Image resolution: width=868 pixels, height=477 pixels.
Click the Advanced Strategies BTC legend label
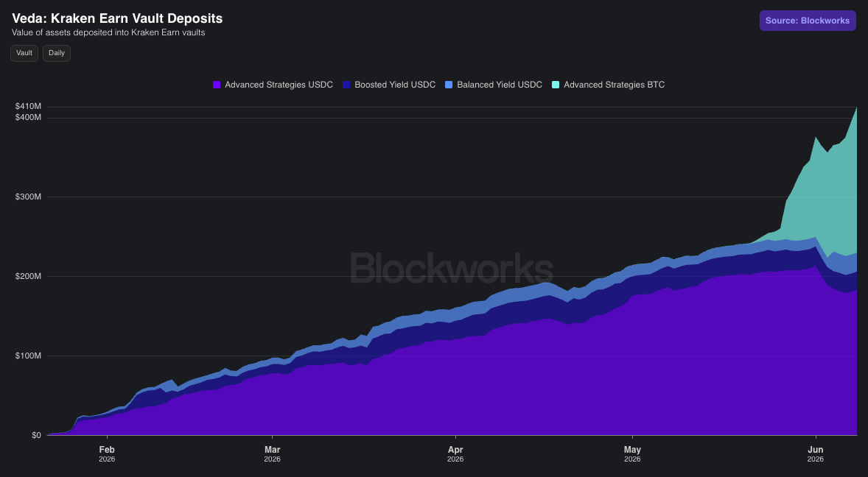[615, 85]
